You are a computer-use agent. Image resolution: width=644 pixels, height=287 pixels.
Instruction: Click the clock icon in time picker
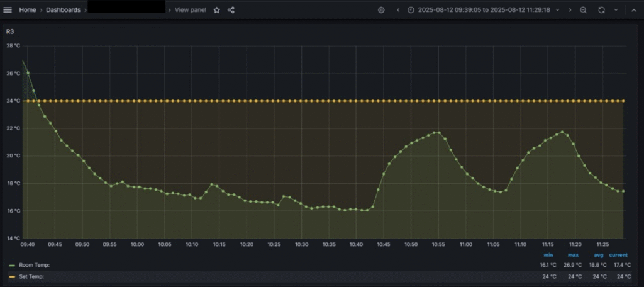pos(411,10)
